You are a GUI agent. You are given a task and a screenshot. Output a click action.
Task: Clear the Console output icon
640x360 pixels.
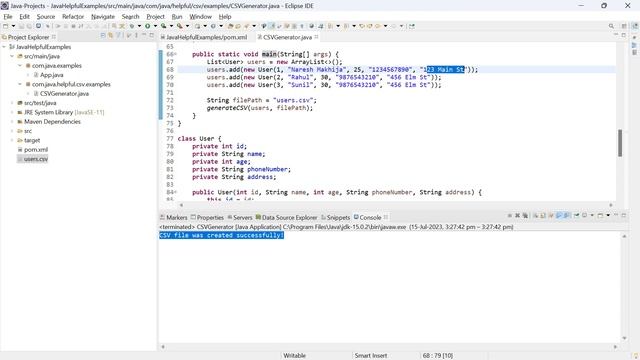click(536, 216)
